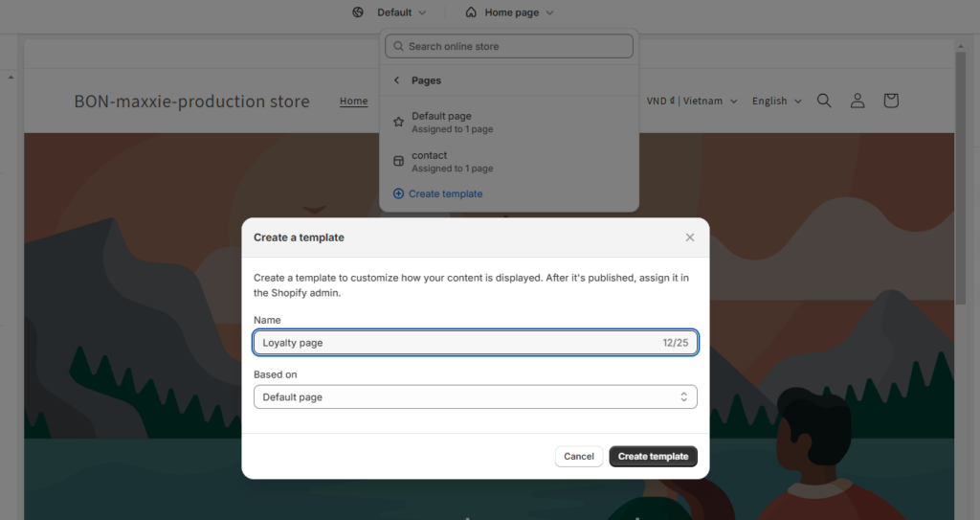Change the English language selector
The image size is (980, 520).
[776, 101]
